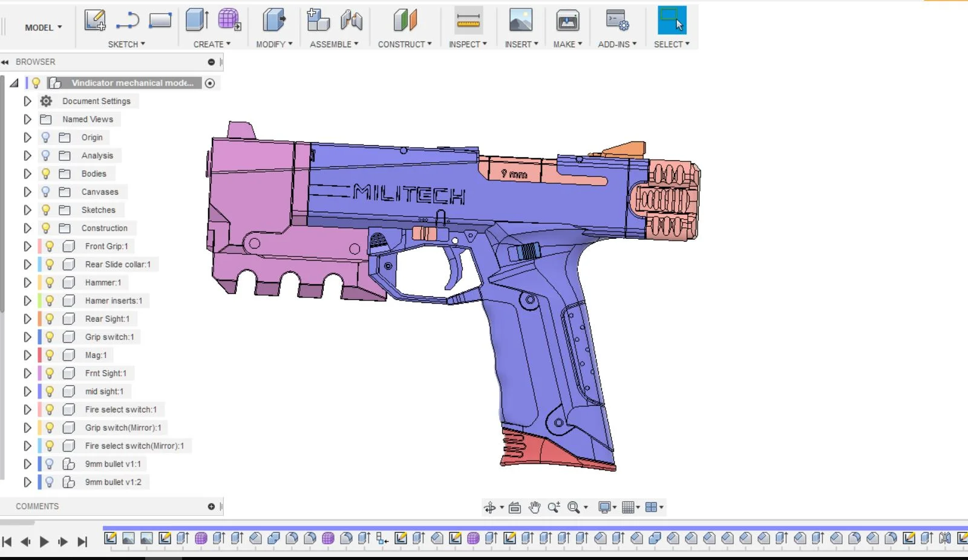Hide the Front Grip:1 component

click(x=49, y=246)
